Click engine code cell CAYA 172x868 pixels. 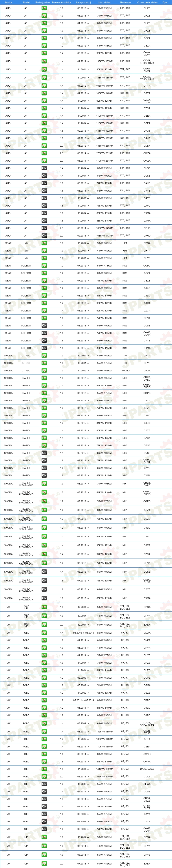pos(147,814)
